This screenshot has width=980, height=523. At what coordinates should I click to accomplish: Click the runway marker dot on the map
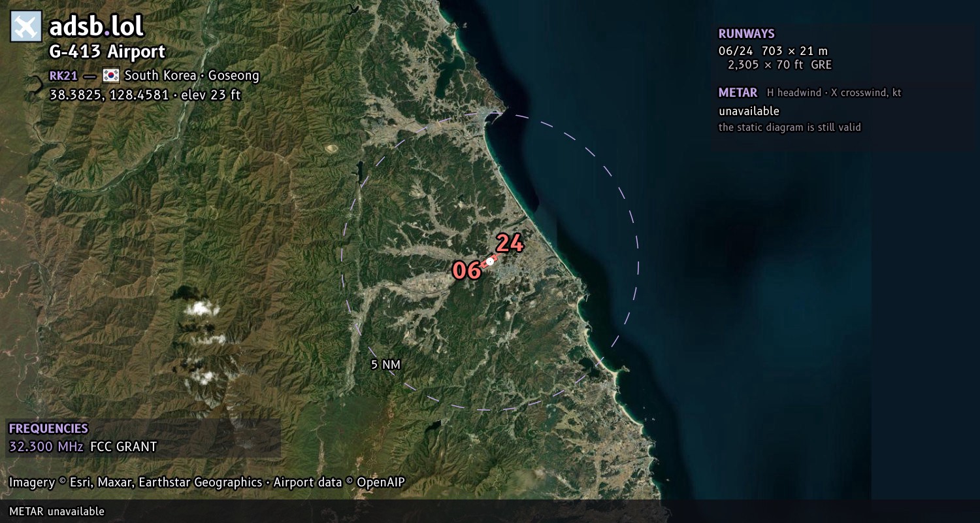coord(490,261)
